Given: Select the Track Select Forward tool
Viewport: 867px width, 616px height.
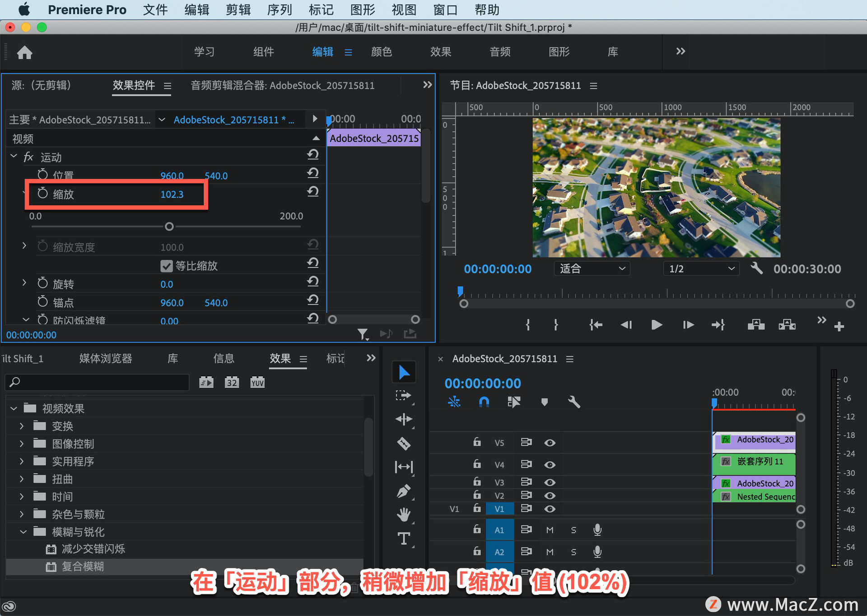Looking at the screenshot, I should click(404, 396).
